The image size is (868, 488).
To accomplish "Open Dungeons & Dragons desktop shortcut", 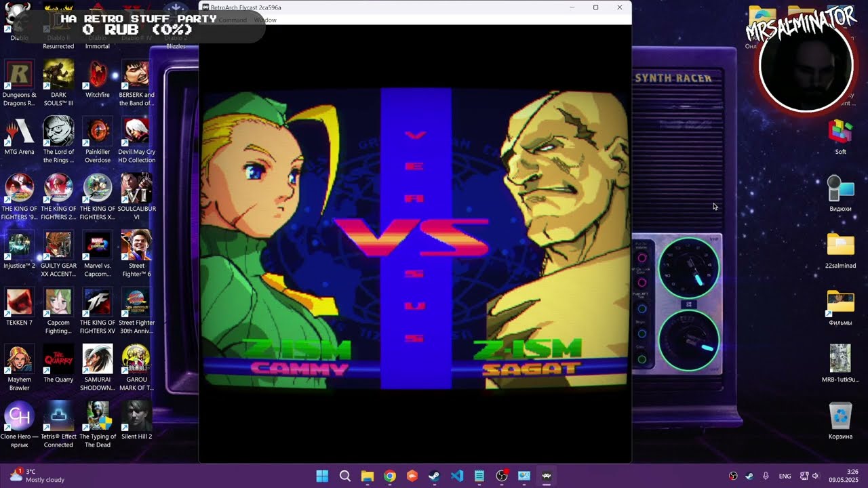I will click(20, 83).
